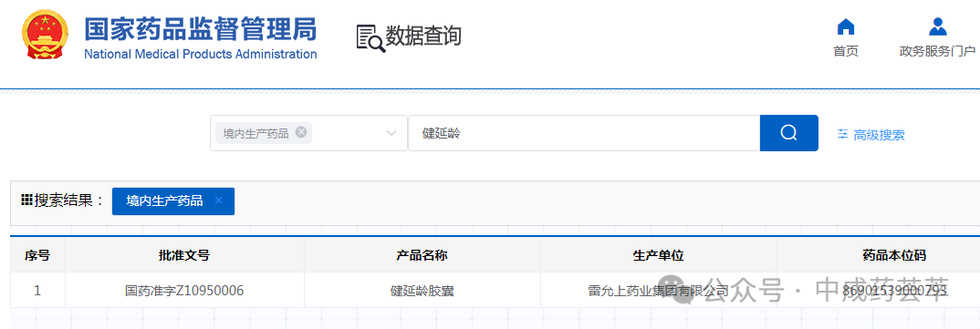980x329 pixels.
Task: Click the 药品本位码 column header
Action: point(894,255)
